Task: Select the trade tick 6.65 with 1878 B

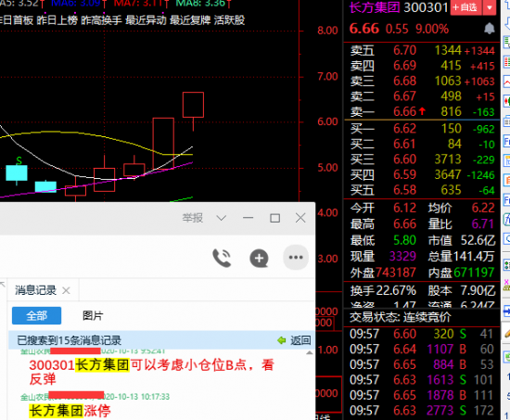Action: [422, 395]
